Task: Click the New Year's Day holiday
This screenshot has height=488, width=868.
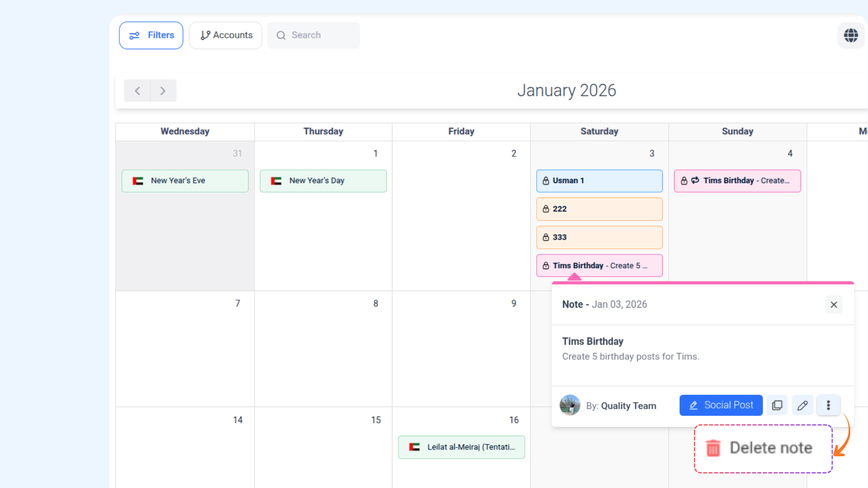Action: point(323,181)
